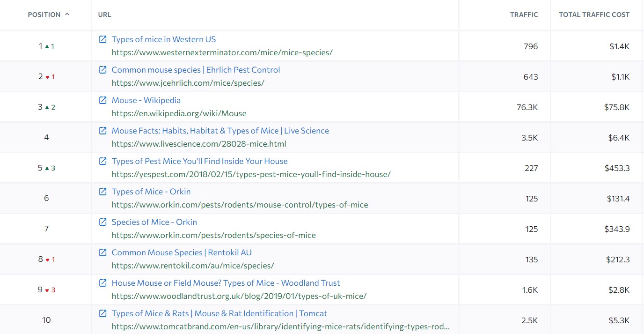Open external link icon for Mouse - Wikipedia

pos(103,100)
